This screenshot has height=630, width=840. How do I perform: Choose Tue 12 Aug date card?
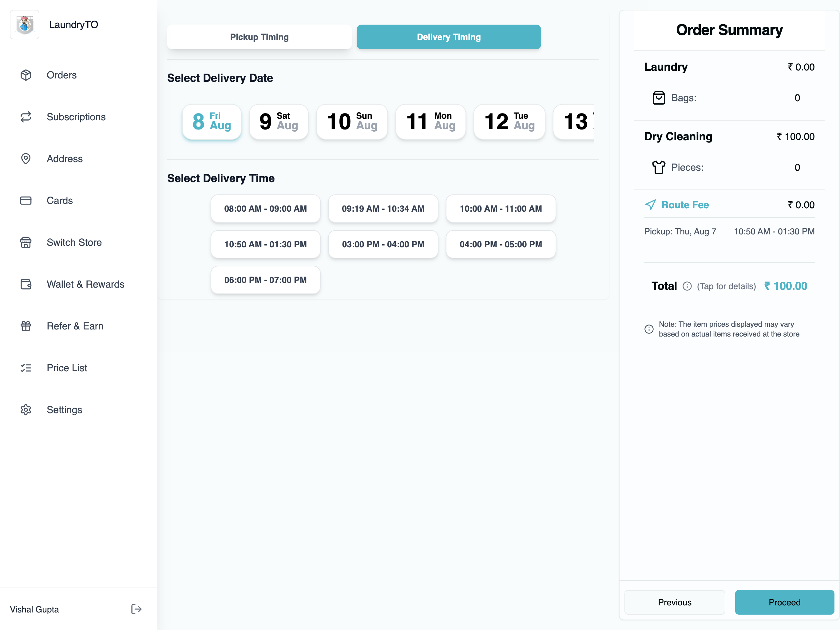pos(509,122)
